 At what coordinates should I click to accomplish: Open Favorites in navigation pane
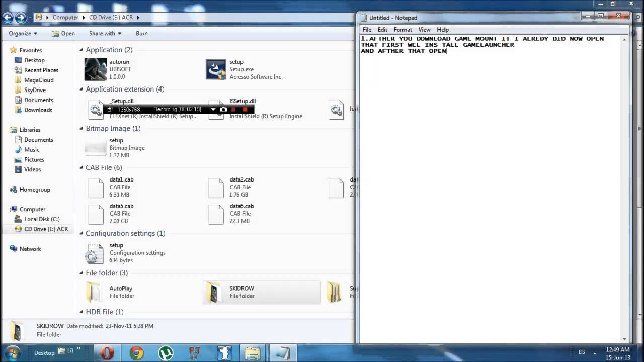(31, 50)
